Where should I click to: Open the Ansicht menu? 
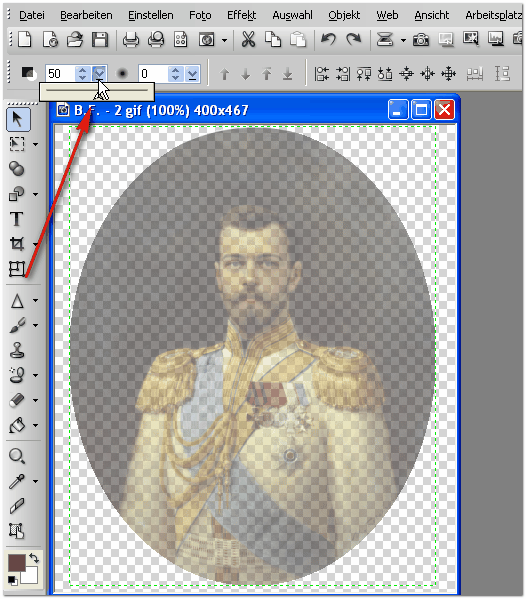[x=432, y=15]
